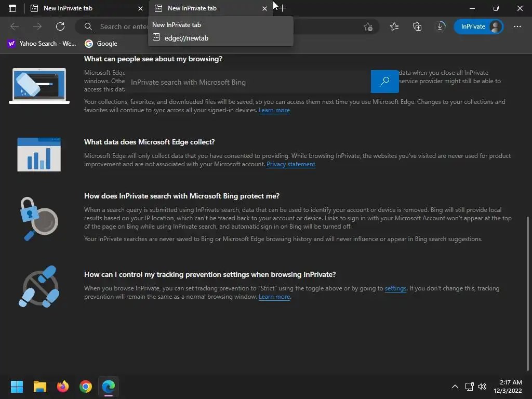The width and height of the screenshot is (532, 399).
Task: Open the Downloads icon
Action: (440, 26)
